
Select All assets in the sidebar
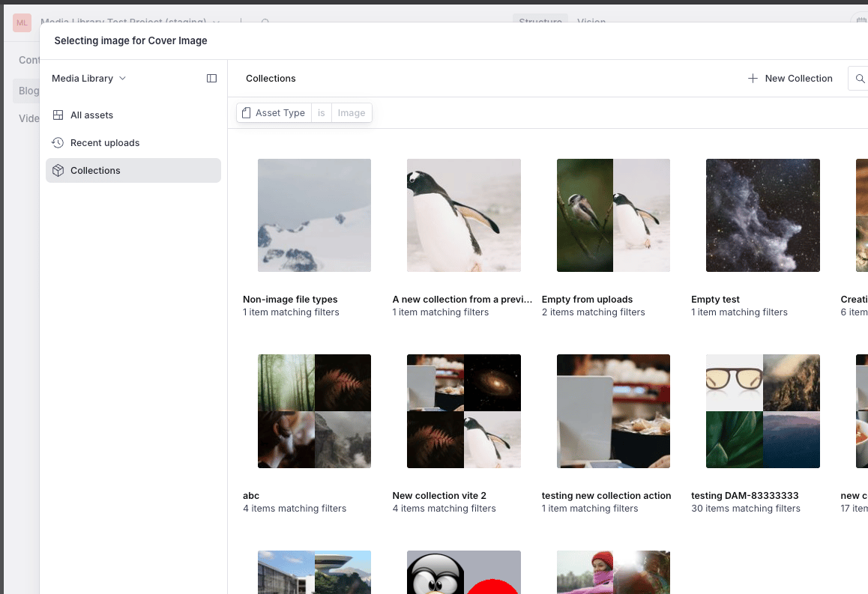tap(91, 115)
